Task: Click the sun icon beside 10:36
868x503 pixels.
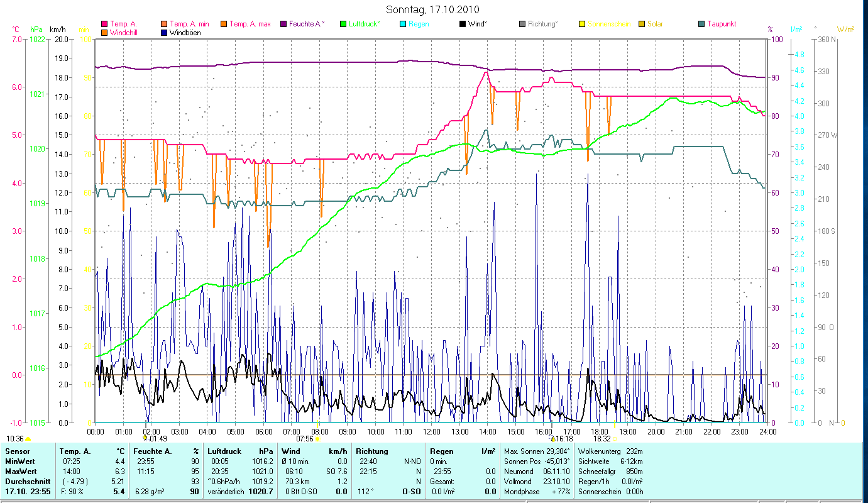Action: tap(28, 439)
